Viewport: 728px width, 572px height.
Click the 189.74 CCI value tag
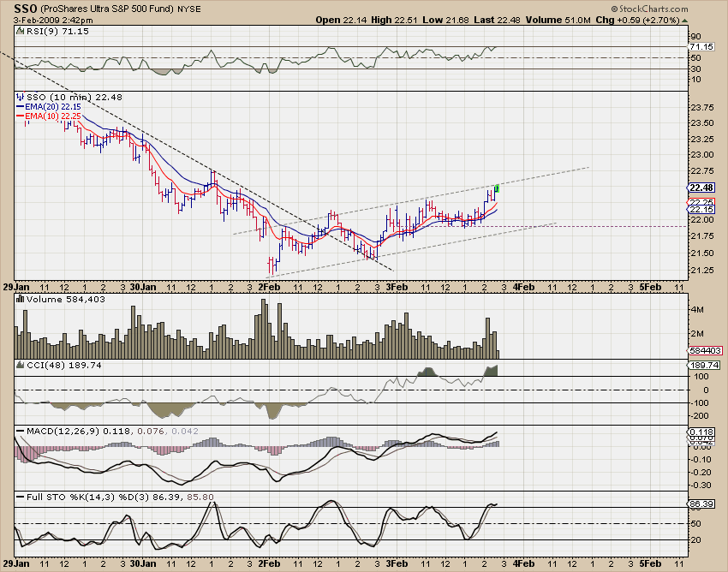(x=704, y=366)
